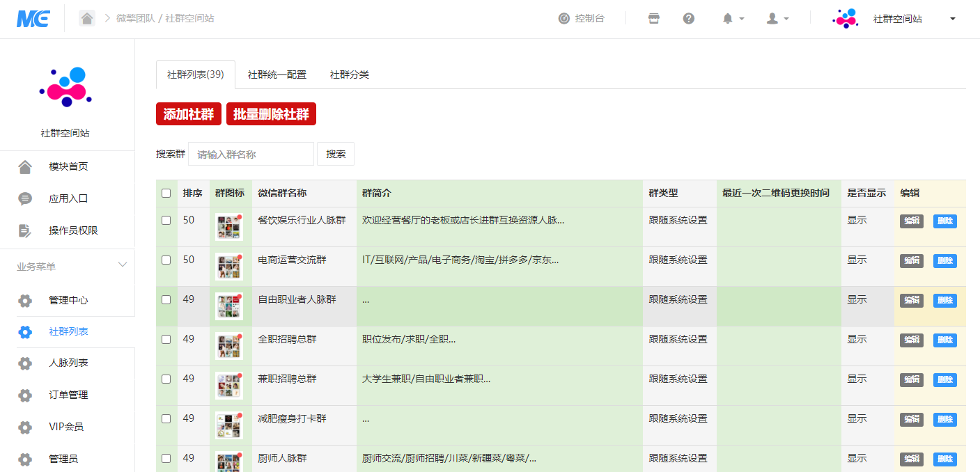点击群名称搜索输入框

point(251,154)
